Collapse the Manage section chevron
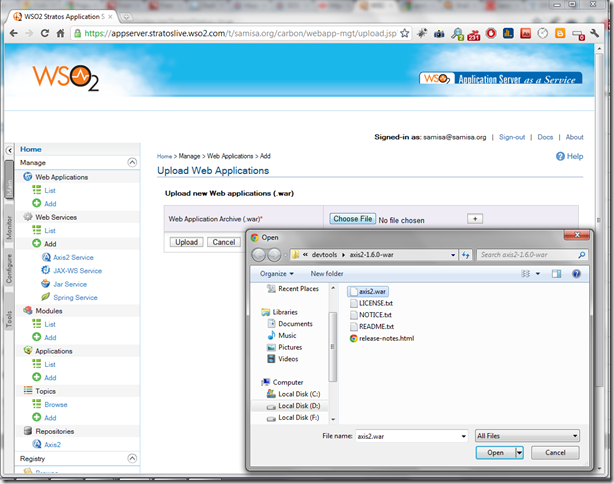Viewport: 614px width, 484px height. 132,162
